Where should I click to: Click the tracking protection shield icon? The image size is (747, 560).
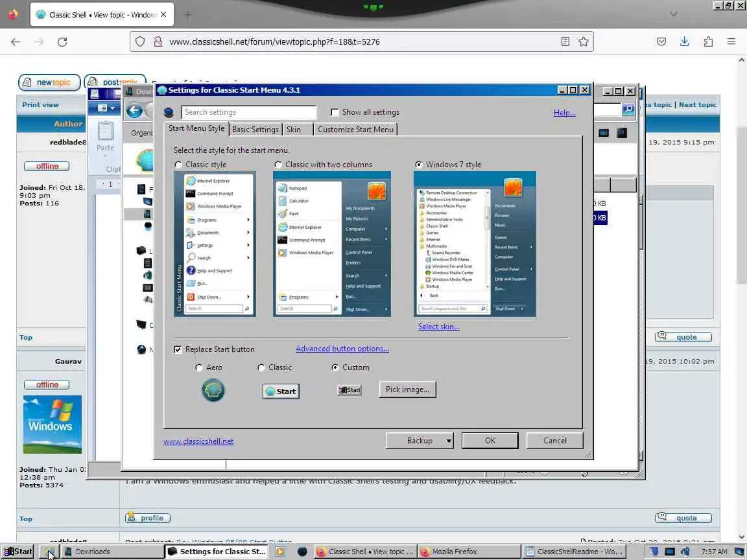pyautogui.click(x=140, y=41)
